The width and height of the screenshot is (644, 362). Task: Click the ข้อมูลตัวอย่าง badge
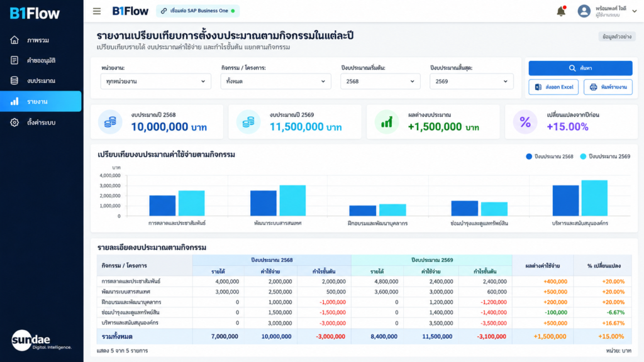(x=617, y=36)
